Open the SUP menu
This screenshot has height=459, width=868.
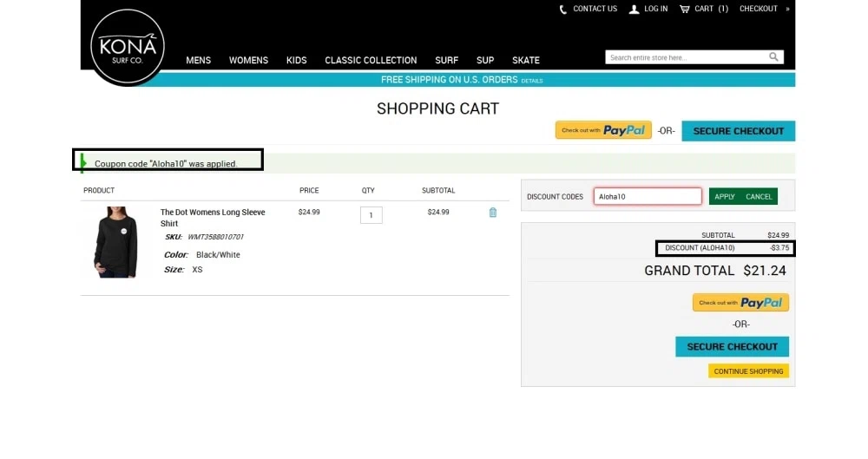coord(485,61)
